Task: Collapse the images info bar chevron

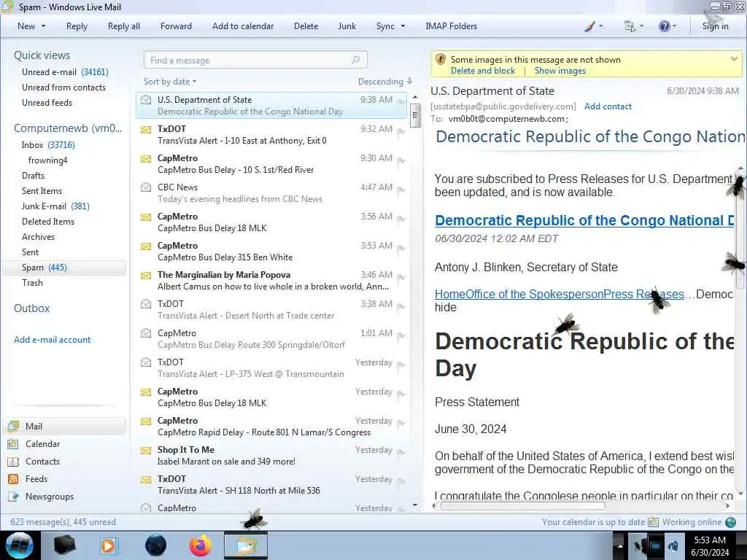Action: pyautogui.click(x=734, y=58)
